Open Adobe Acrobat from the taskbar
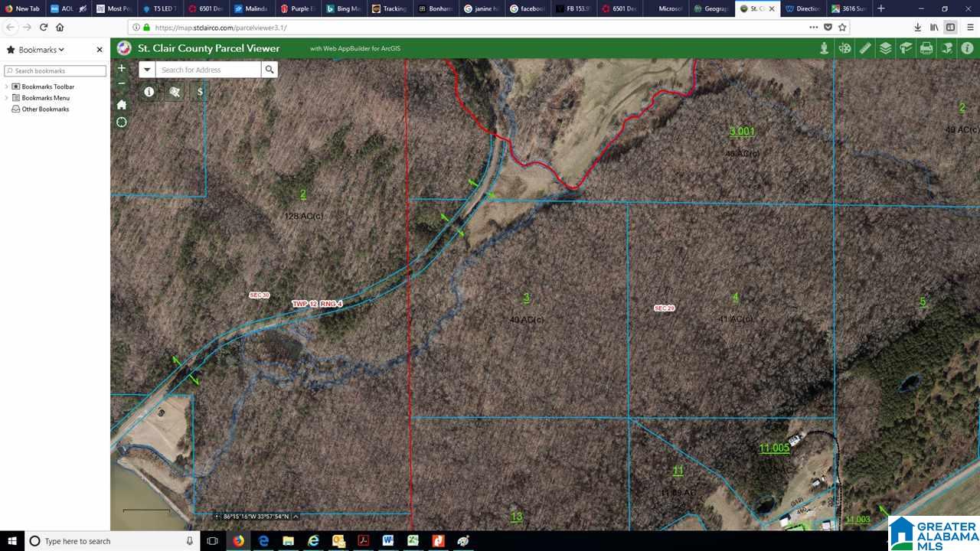This screenshot has width=980, height=551. point(363,541)
